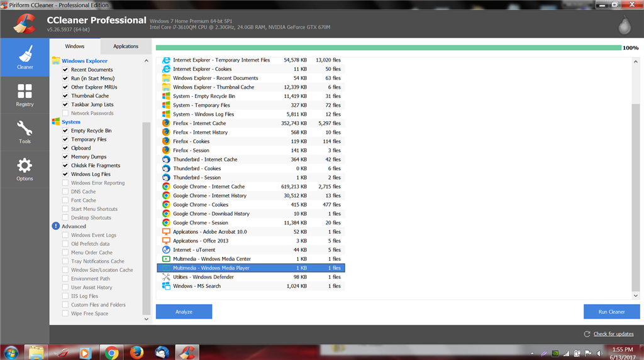Open the Tools wrench section
Image resolution: width=644 pixels, height=360 pixels.
point(25,132)
